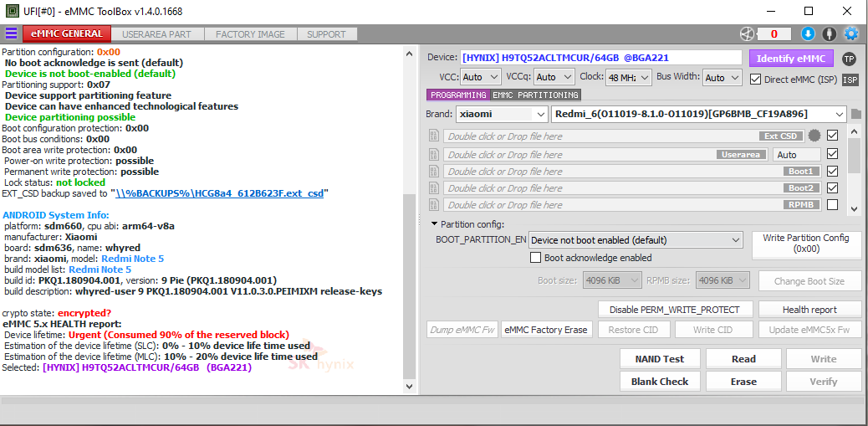The image size is (868, 426).
Task: Open the Clock frequency dropdown
Action: click(628, 78)
